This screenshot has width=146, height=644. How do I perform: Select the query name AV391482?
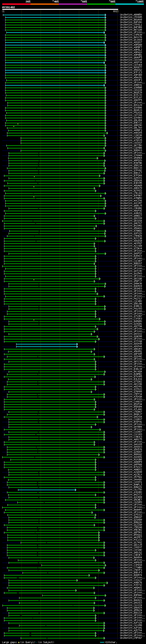(x=8, y=7)
